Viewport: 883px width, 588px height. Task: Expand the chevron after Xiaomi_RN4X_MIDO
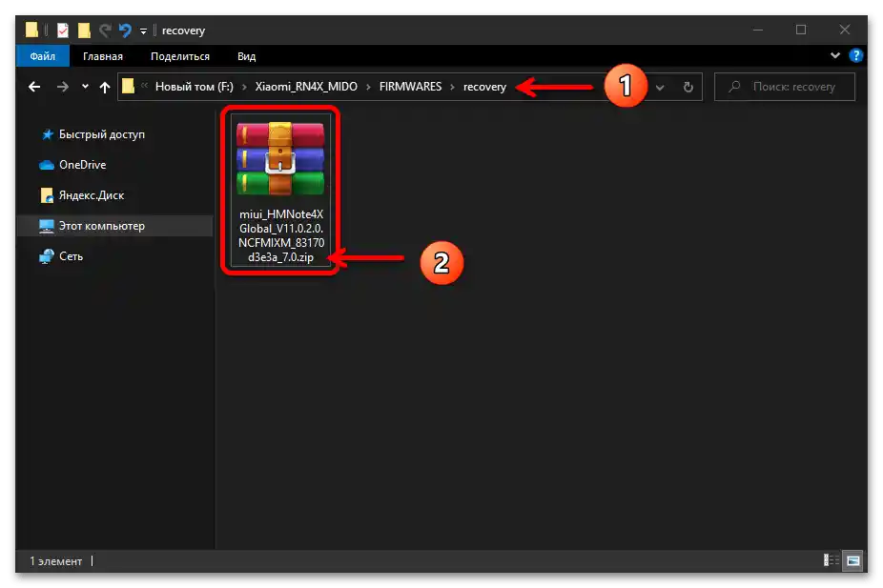pos(368,87)
